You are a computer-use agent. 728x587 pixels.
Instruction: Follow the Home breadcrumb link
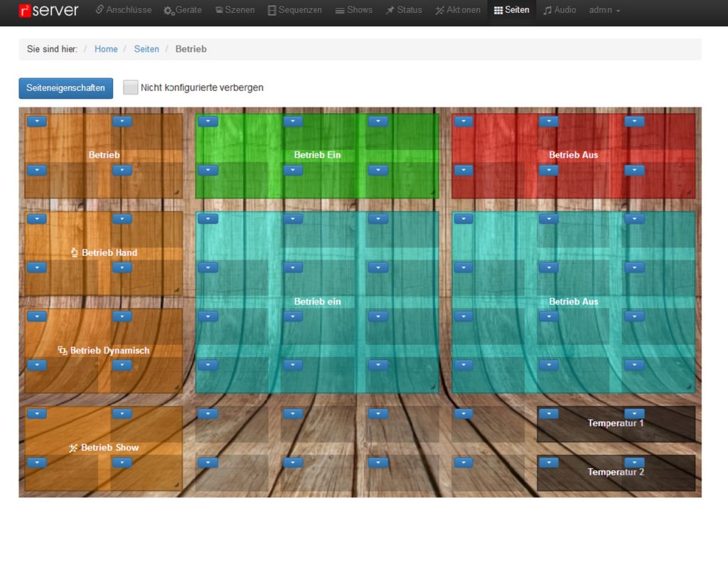coord(106,49)
